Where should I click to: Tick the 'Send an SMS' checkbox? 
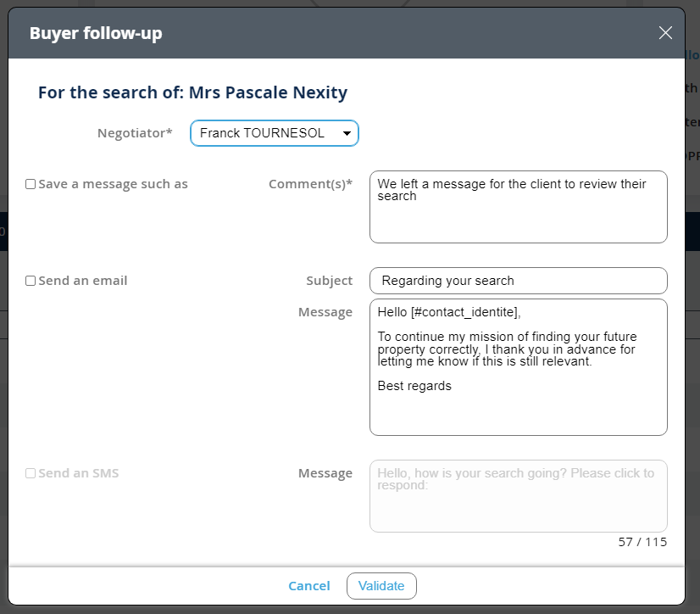coord(31,473)
